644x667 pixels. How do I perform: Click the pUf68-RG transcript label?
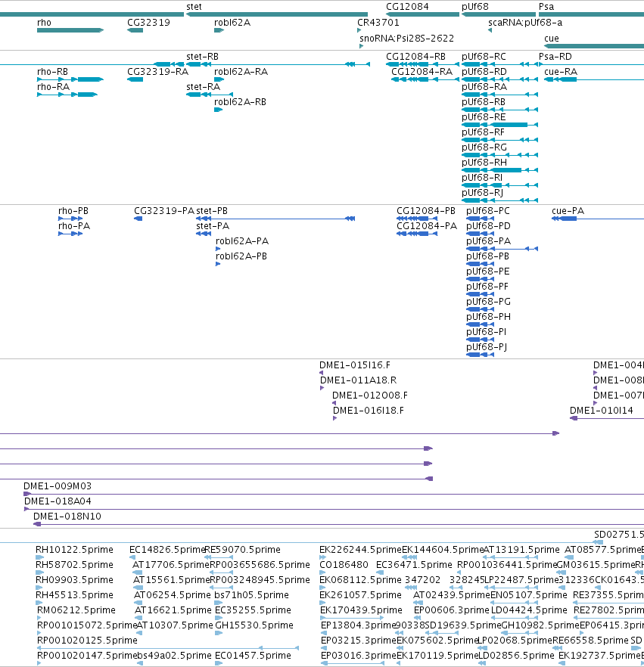(484, 147)
